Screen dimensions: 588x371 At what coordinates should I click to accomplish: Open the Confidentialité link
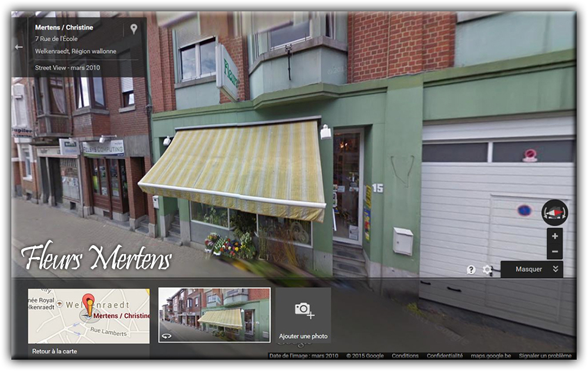pyautogui.click(x=445, y=356)
